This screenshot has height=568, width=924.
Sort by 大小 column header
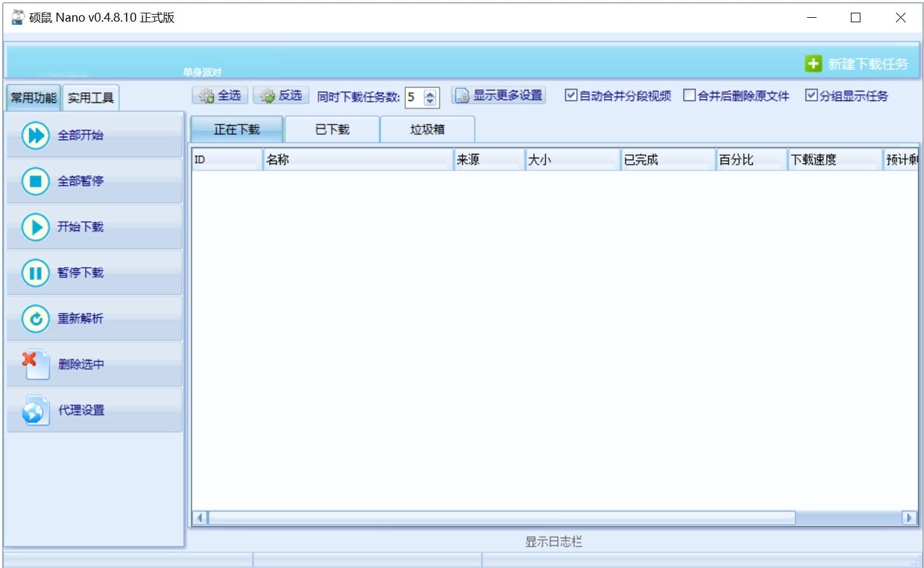coord(572,159)
